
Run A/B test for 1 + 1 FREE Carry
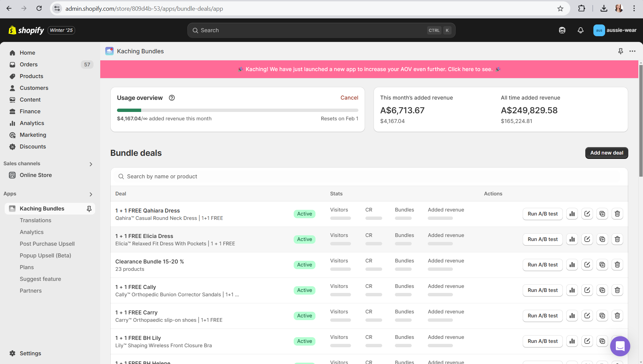coord(542,316)
